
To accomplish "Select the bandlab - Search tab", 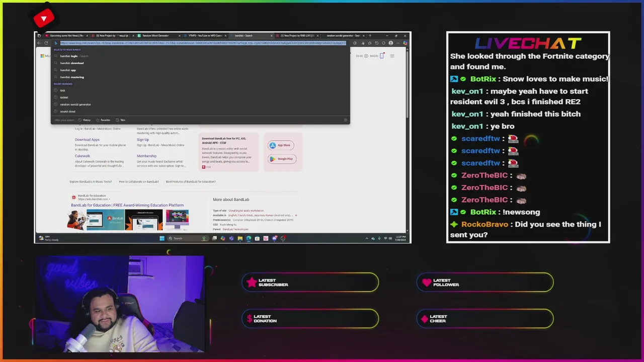I will [x=251, y=36].
